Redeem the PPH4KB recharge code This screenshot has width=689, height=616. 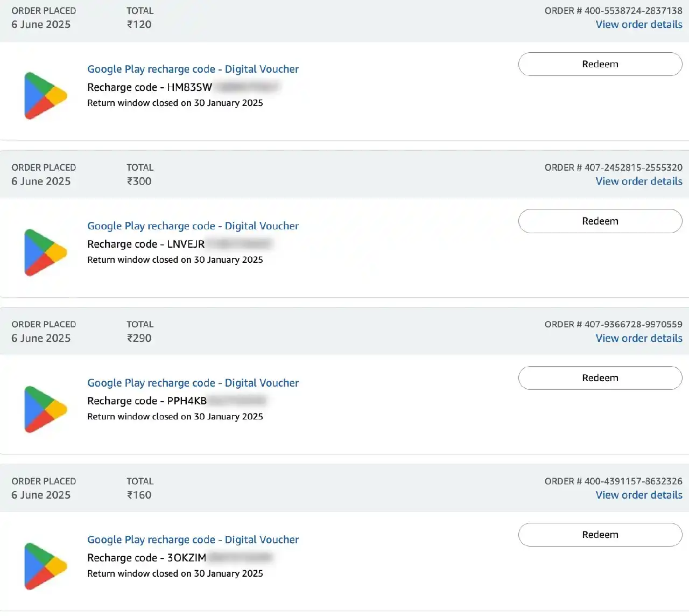point(600,378)
